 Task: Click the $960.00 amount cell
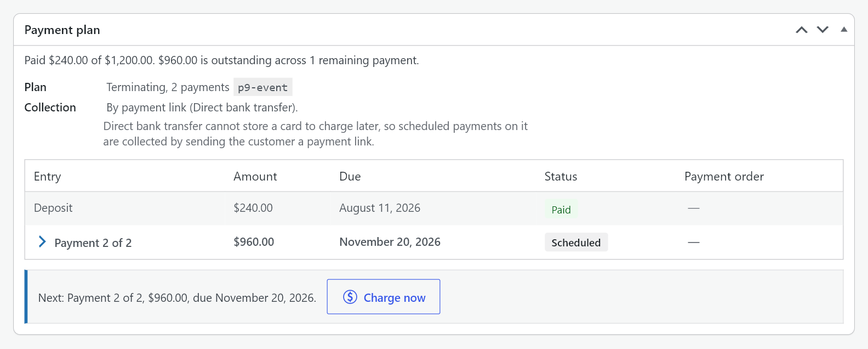coord(254,242)
